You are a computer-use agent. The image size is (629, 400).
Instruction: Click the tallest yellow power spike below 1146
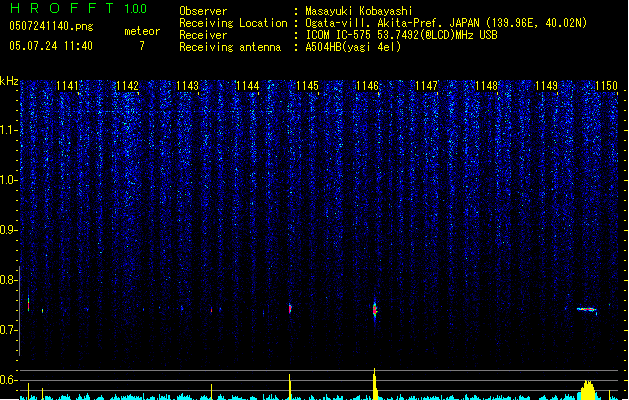click(x=375, y=384)
